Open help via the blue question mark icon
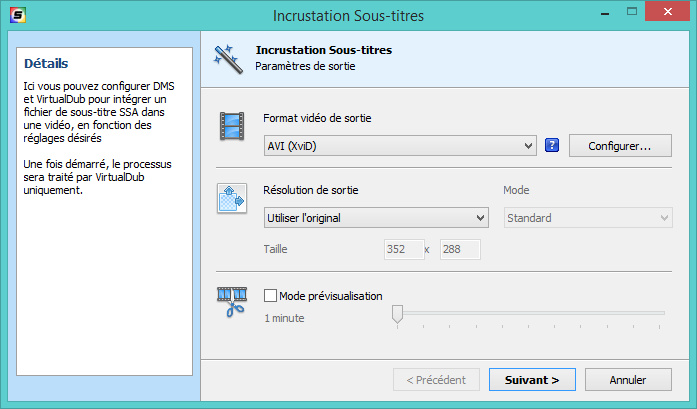This screenshot has width=697, height=409. (x=552, y=146)
